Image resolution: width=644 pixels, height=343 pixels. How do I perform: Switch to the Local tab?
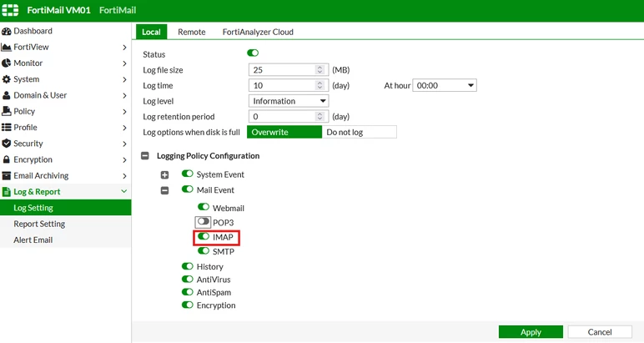152,32
